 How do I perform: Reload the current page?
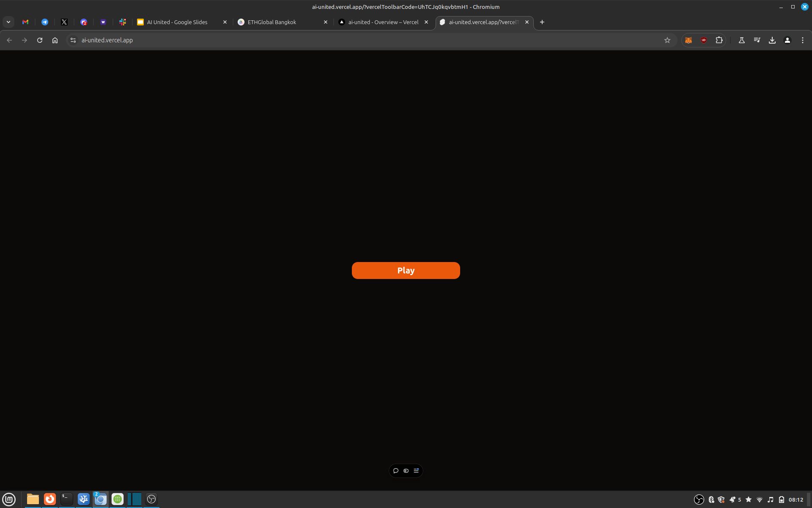pyautogui.click(x=40, y=40)
